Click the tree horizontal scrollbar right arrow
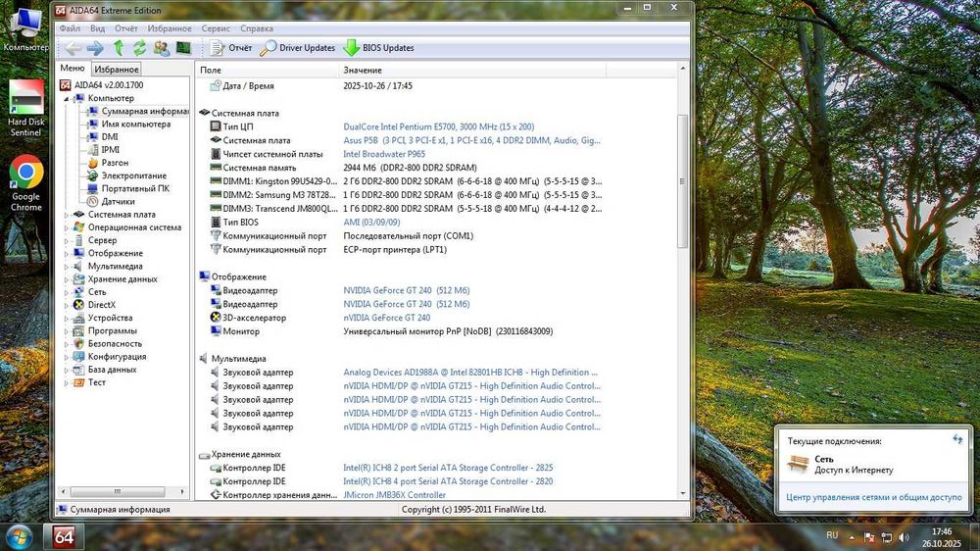The image size is (980, 551). tap(182, 491)
